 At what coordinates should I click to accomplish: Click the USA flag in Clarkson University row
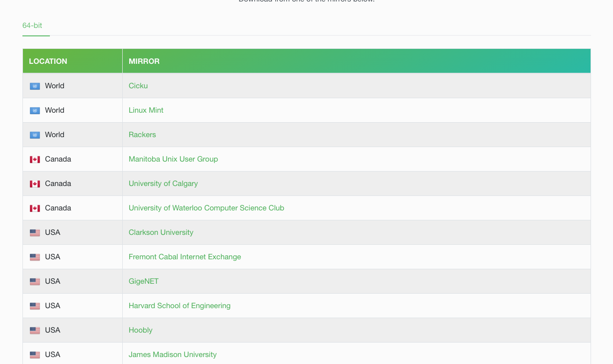pos(34,232)
